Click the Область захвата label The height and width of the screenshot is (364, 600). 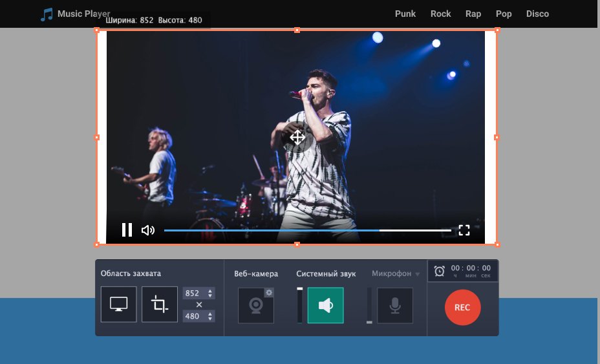[131, 273]
